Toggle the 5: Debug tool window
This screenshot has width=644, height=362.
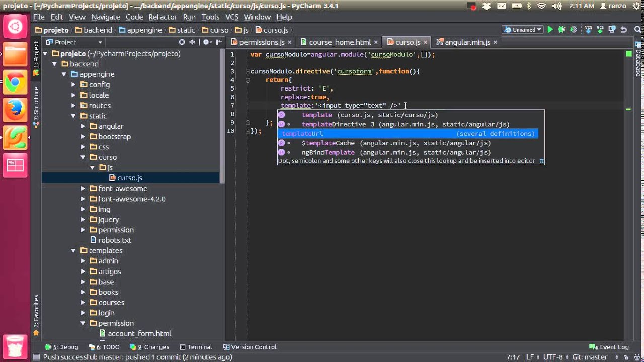[x=61, y=347]
